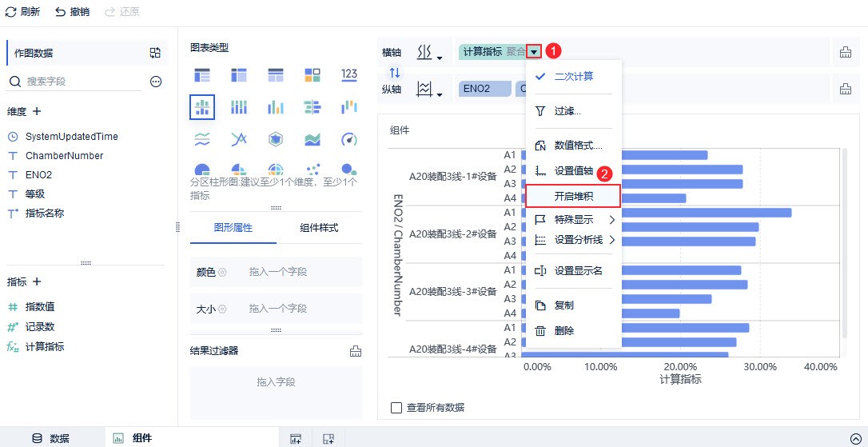Viewport: 868px width, 447px height.
Task: Toggle the checked 二次计算 option
Action: pyautogui.click(x=573, y=77)
